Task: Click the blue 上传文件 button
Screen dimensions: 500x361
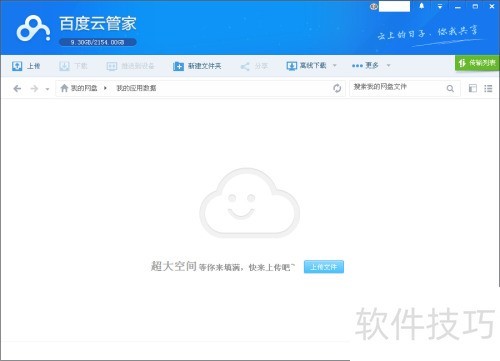Action: [324, 267]
